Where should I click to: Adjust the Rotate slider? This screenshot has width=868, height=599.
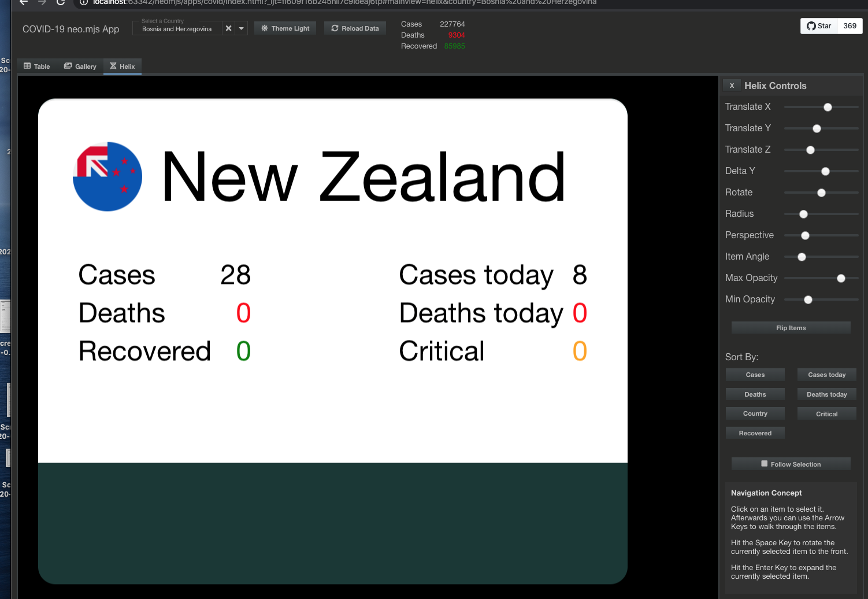[821, 193]
